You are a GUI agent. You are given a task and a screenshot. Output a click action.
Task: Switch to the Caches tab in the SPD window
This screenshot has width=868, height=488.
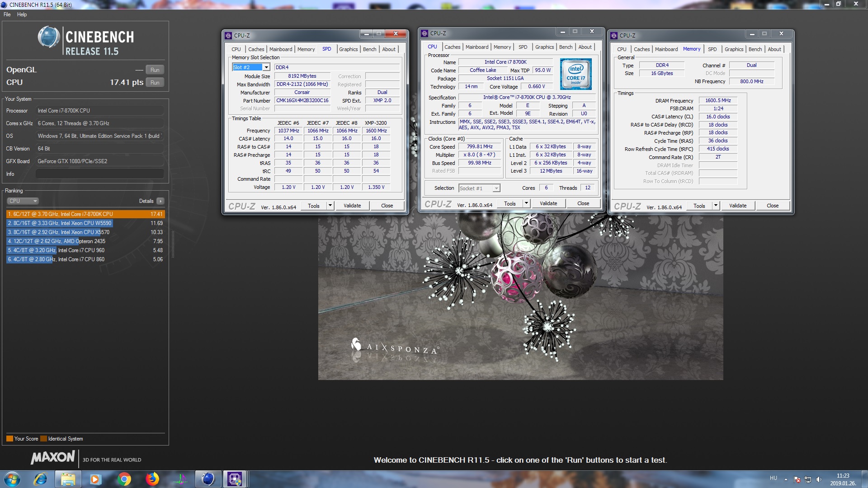pyautogui.click(x=256, y=49)
